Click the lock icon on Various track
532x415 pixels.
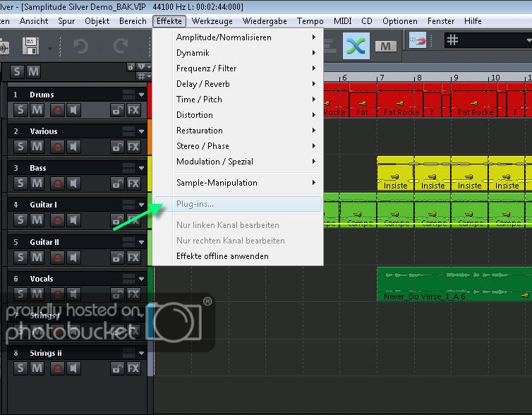116,147
